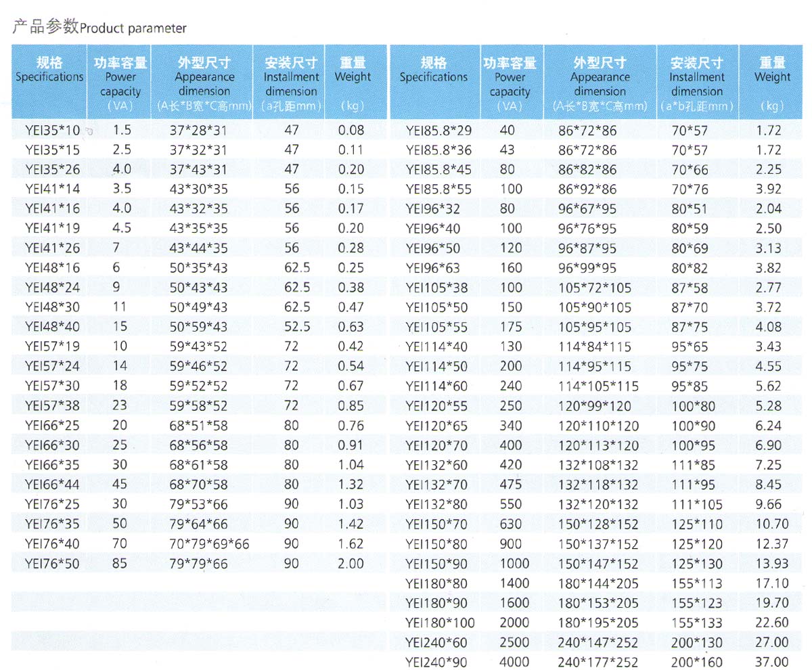Screen dimensions: 812x670
Task: Click the 52.5 installment dimension value
Action: click(x=297, y=327)
